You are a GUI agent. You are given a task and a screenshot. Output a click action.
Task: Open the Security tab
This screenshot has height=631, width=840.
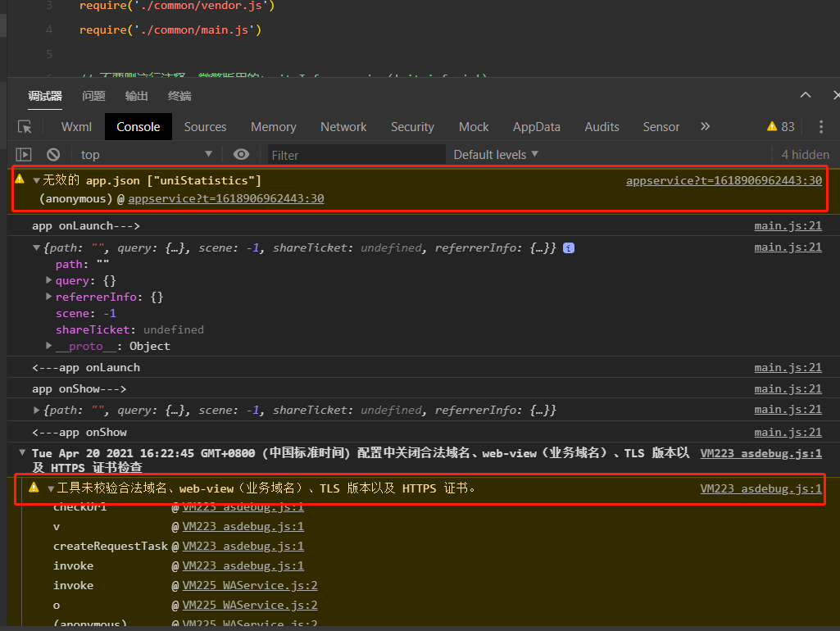point(412,127)
